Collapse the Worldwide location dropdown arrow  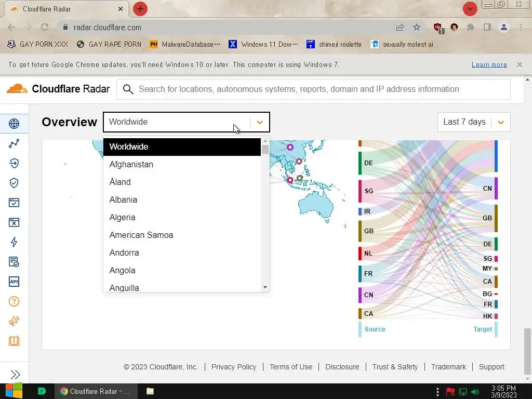[x=260, y=122]
